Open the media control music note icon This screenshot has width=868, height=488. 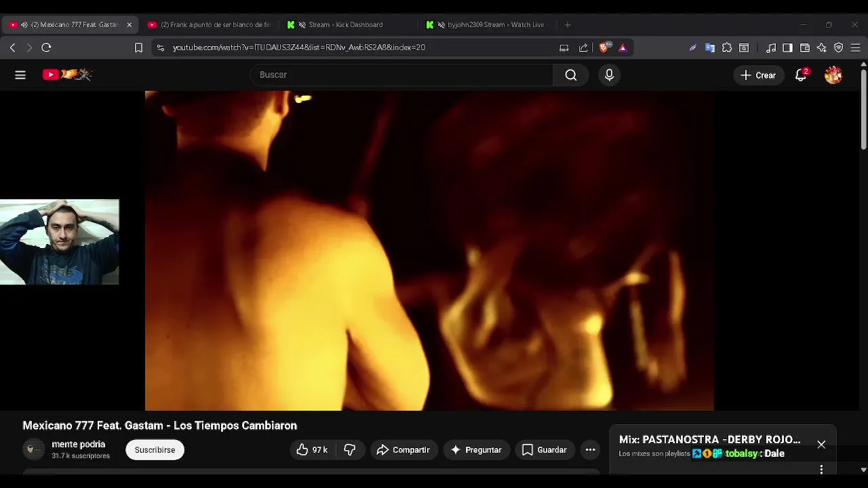coord(771,47)
